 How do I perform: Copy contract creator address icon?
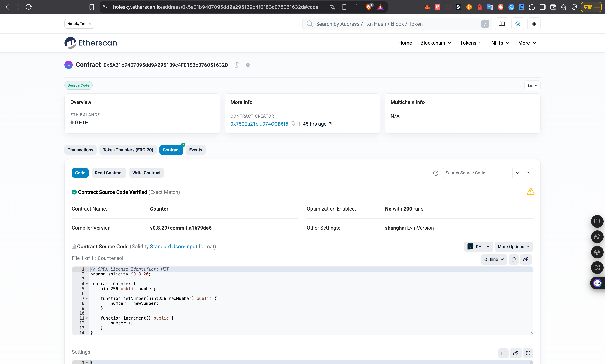[x=293, y=124]
